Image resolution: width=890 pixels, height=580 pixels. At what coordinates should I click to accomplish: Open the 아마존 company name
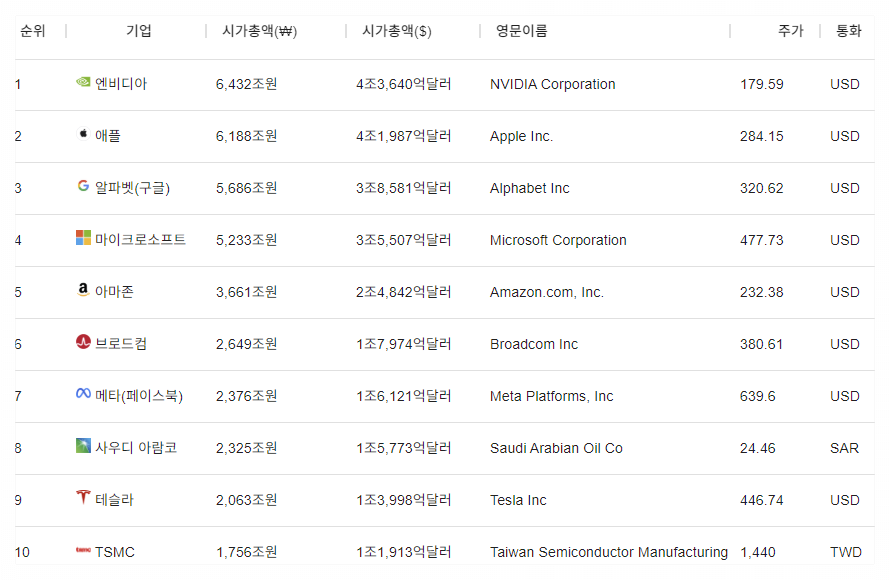(114, 292)
